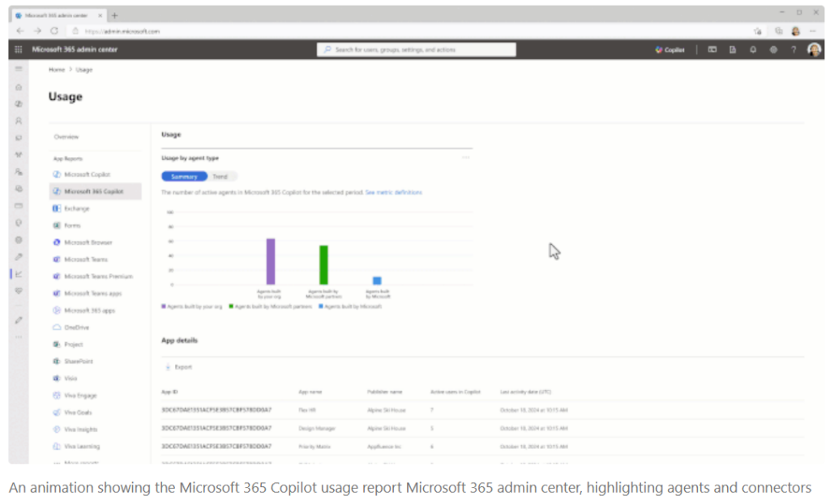Open more options for Usage by agent type
The width and height of the screenshot is (830, 504).
tap(466, 157)
